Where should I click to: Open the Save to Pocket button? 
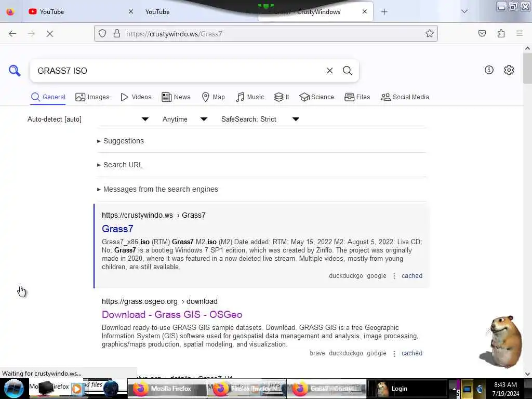482,33
